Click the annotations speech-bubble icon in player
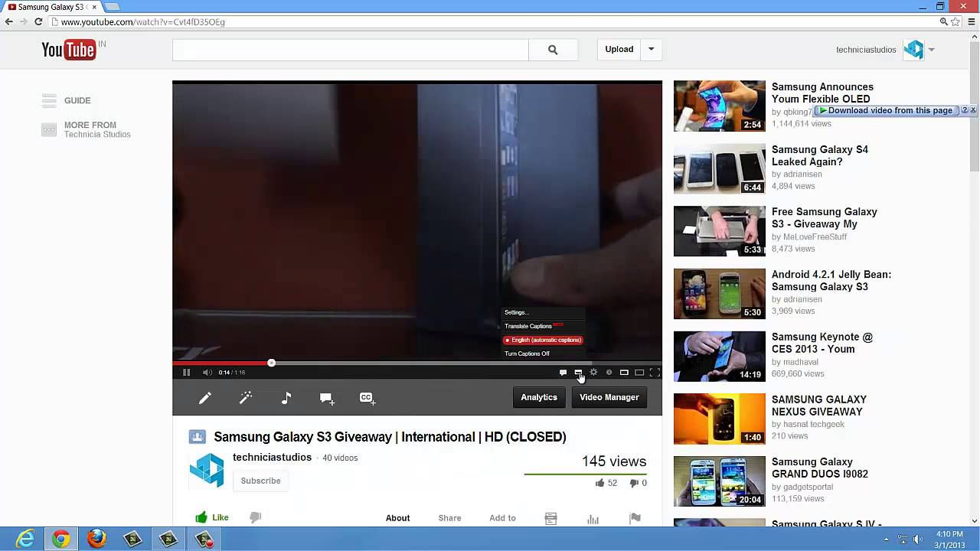The height and width of the screenshot is (551, 980). coord(563,373)
